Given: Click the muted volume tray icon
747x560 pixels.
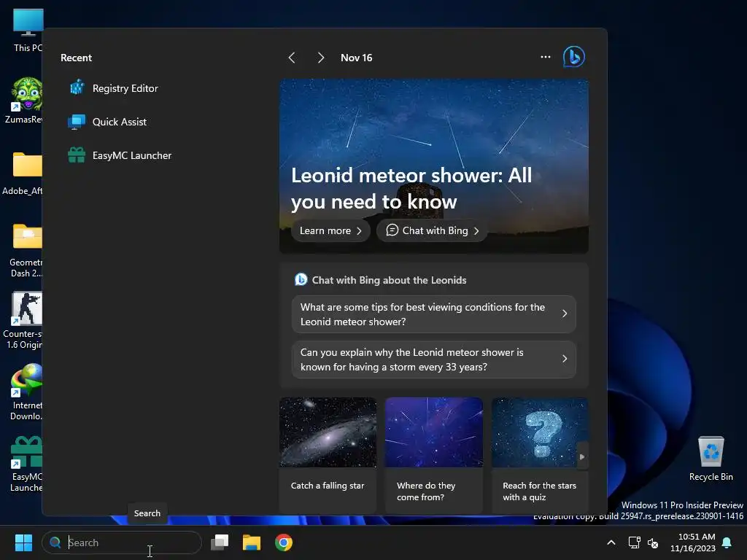Looking at the screenshot, I should 653,542.
